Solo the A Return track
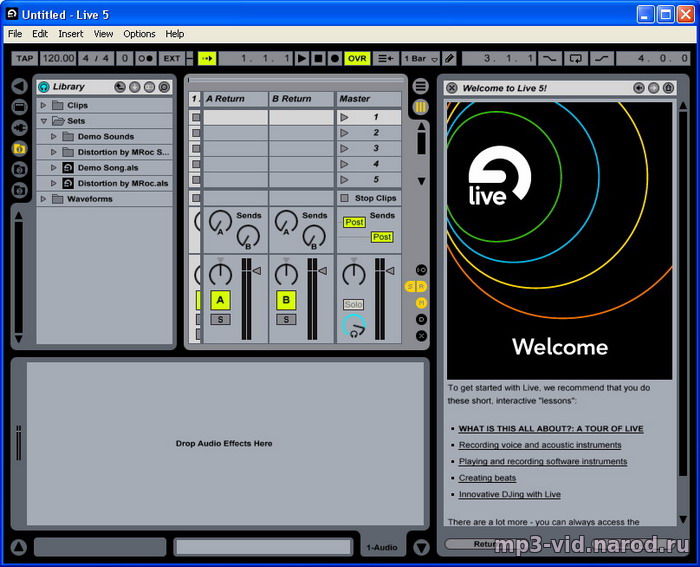 click(x=220, y=320)
